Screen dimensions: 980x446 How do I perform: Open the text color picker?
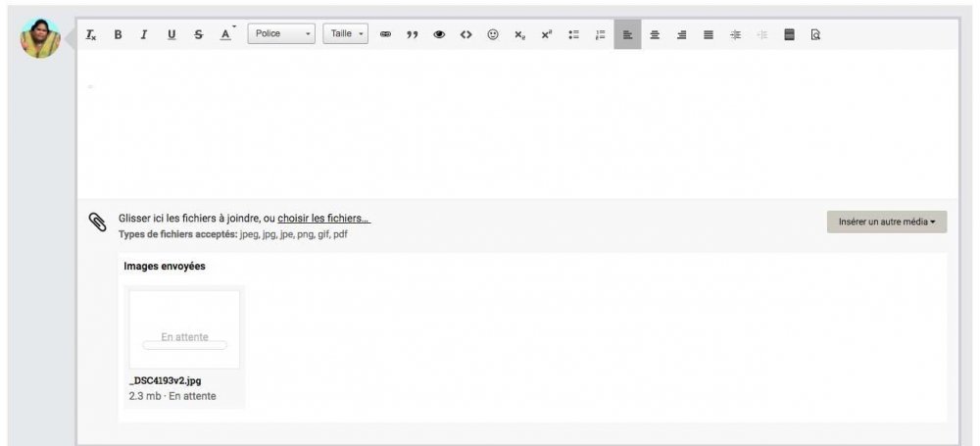click(x=226, y=35)
